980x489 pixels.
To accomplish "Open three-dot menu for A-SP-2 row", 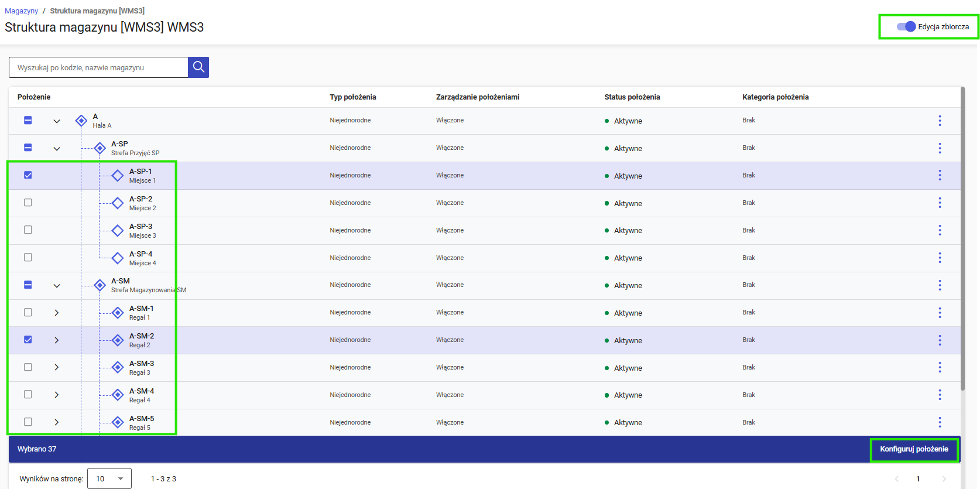I will click(x=940, y=203).
